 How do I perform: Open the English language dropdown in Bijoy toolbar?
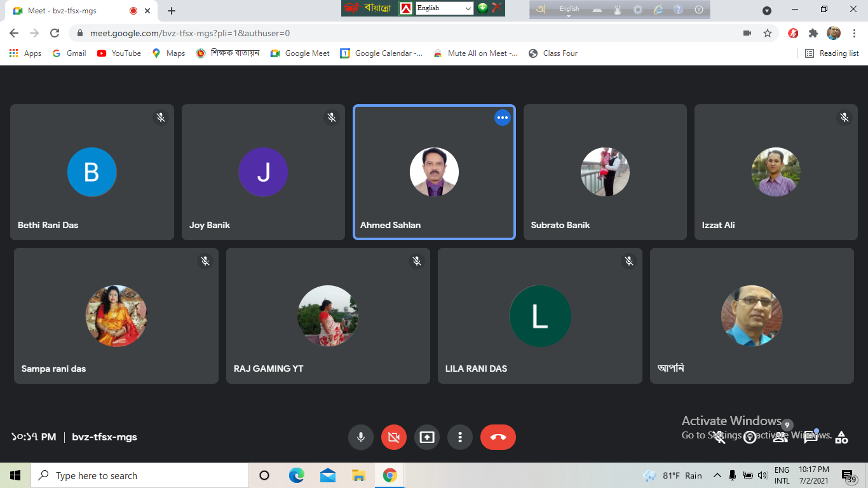coord(444,8)
